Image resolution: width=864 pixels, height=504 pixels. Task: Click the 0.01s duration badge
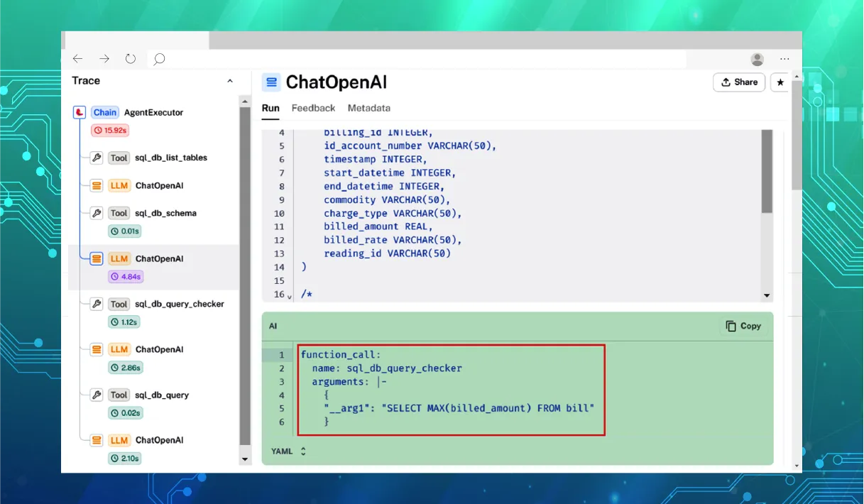[x=124, y=231]
